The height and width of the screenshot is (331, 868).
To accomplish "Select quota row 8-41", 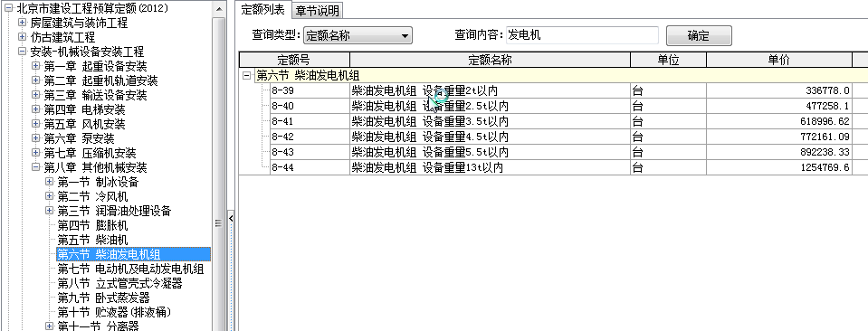I will coord(310,121).
